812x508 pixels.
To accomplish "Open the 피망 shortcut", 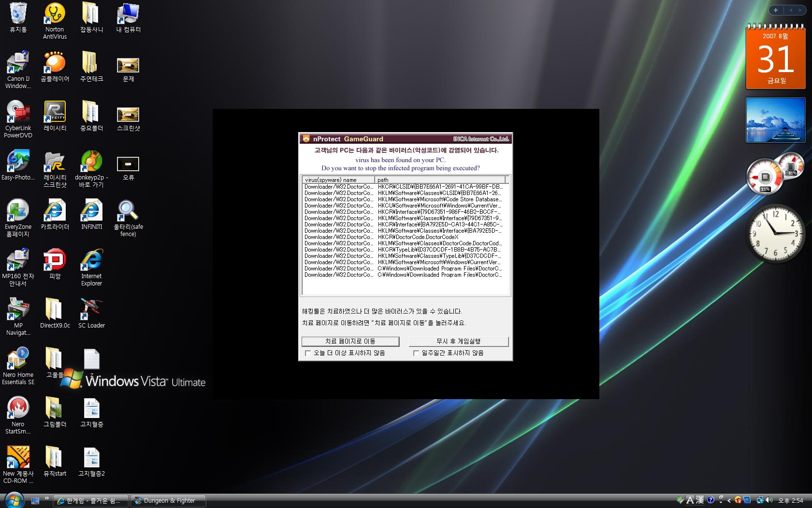I will (55, 264).
